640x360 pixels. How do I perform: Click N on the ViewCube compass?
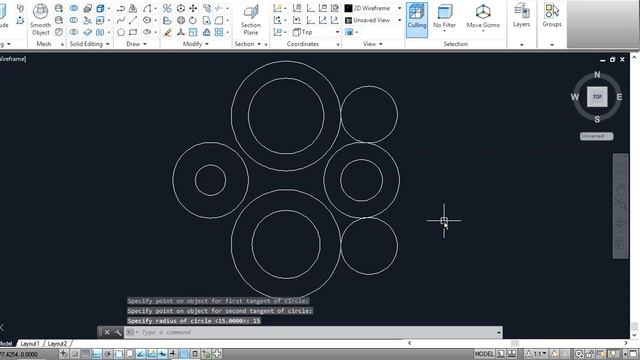(x=597, y=75)
